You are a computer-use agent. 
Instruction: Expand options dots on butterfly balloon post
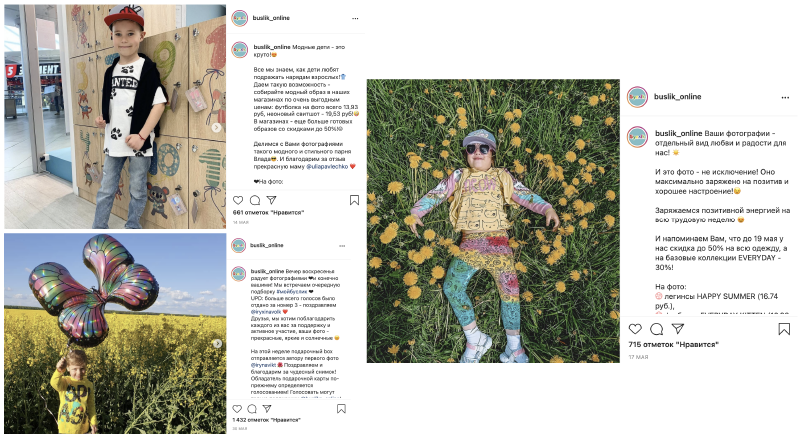pos(342,246)
